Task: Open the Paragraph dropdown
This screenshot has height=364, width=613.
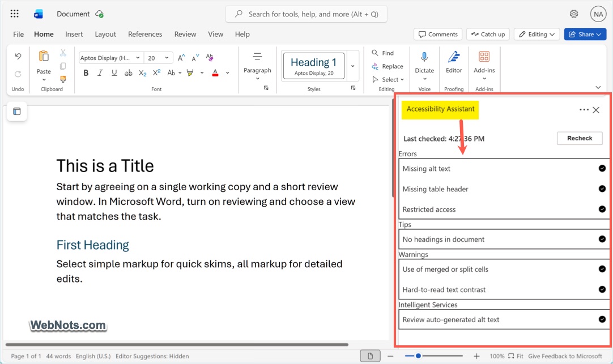Action: (x=257, y=66)
